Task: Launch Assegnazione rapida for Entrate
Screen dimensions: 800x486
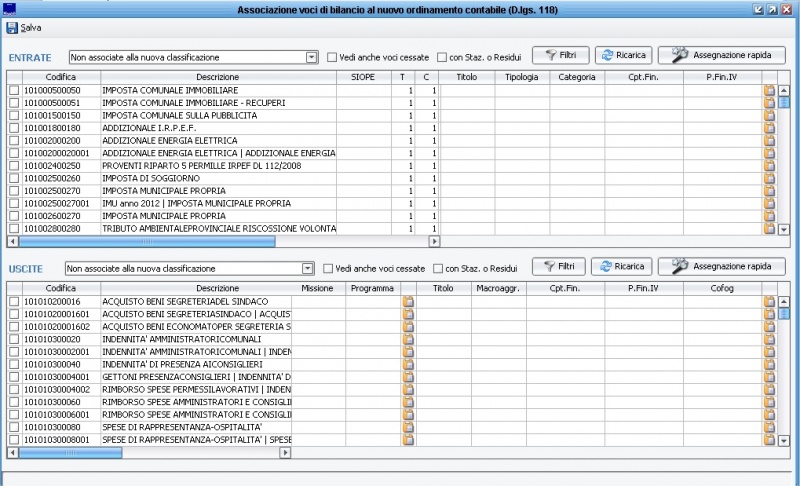Action: [720, 56]
